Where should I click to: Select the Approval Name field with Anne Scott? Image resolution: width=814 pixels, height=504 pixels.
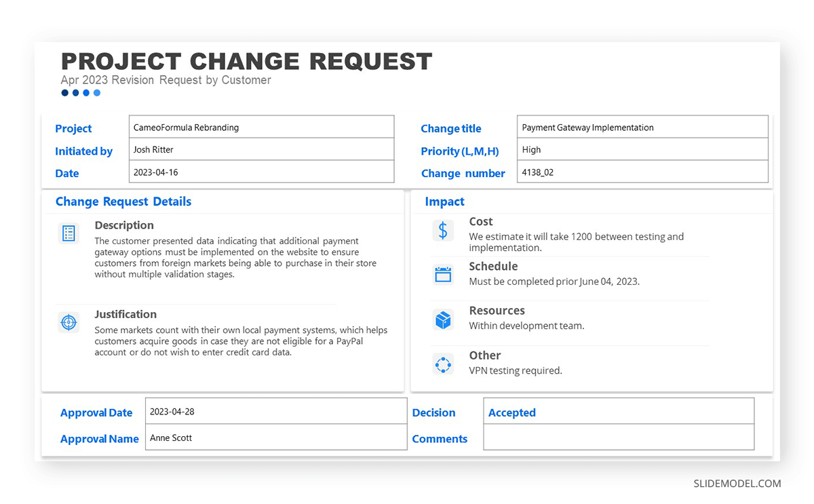click(275, 438)
